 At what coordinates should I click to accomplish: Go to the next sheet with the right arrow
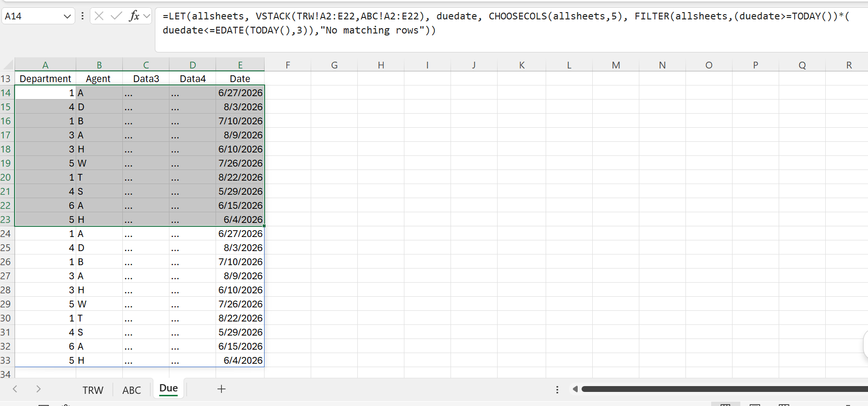point(38,389)
